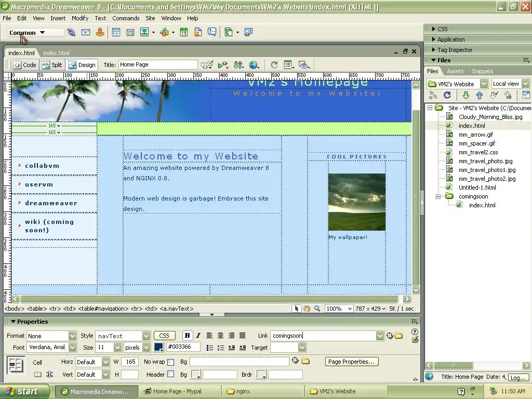This screenshot has height=399, width=532.
Task: Open the nginx folder from taskbar
Action: [x=263, y=392]
